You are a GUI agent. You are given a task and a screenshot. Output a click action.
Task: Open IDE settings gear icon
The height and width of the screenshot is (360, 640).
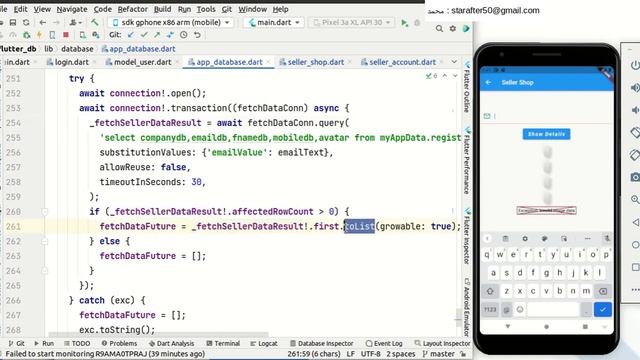click(x=453, y=29)
